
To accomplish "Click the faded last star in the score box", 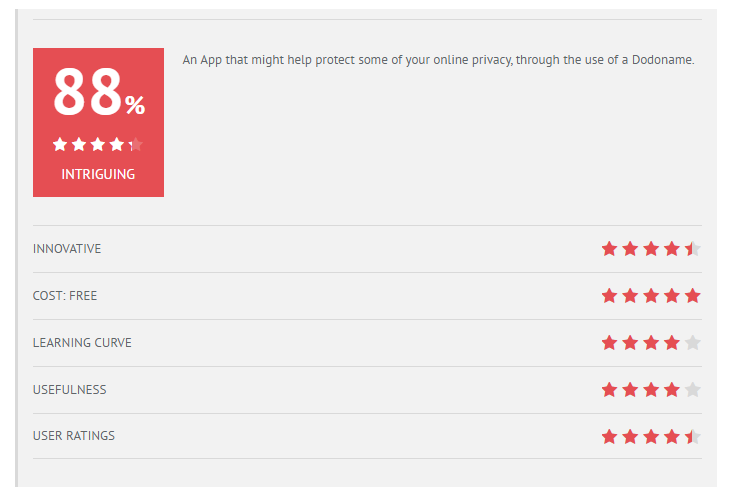I will tap(136, 145).
